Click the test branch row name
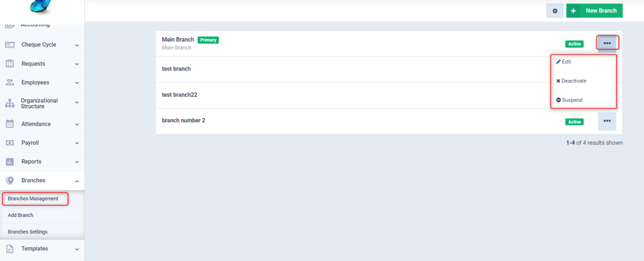This screenshot has width=644, height=261. (x=176, y=69)
